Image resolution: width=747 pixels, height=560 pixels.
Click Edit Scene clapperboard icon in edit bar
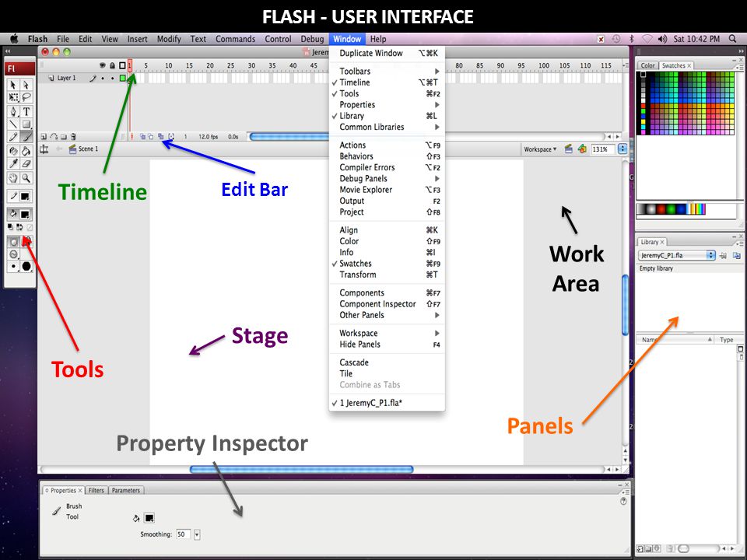(x=568, y=149)
